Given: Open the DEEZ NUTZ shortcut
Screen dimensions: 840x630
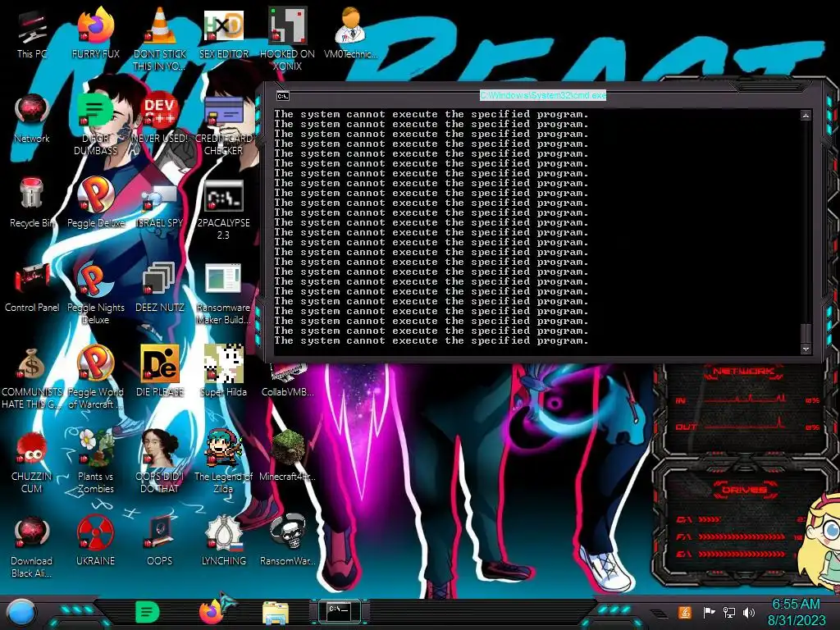Looking at the screenshot, I should (159, 288).
